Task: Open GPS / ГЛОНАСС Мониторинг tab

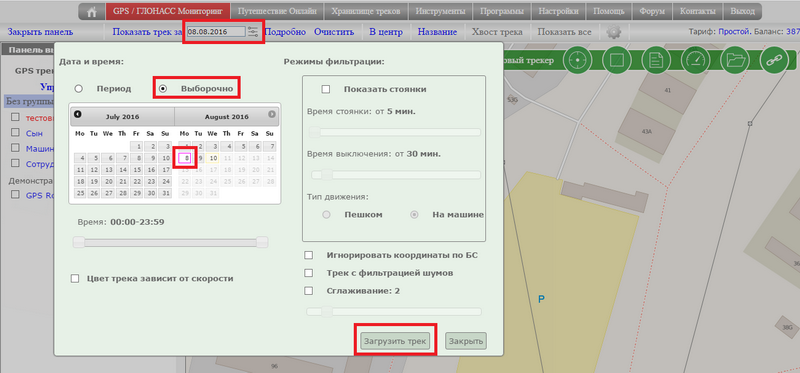Action: pos(167,11)
